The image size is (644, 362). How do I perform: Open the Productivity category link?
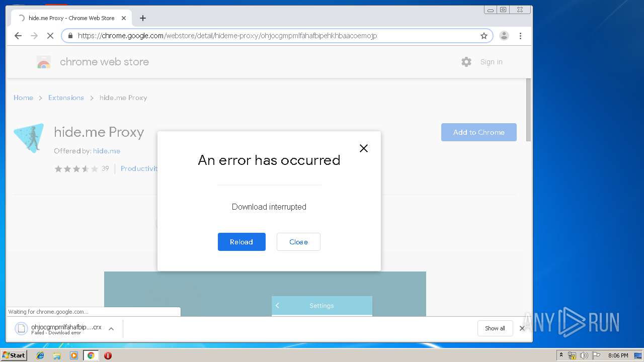[x=139, y=169]
